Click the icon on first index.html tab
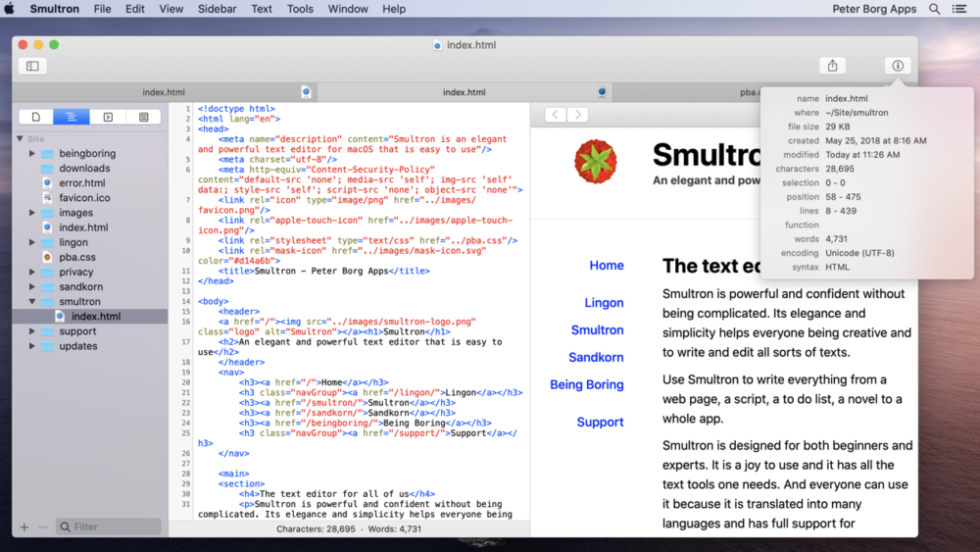The height and width of the screenshot is (552, 980). click(306, 92)
